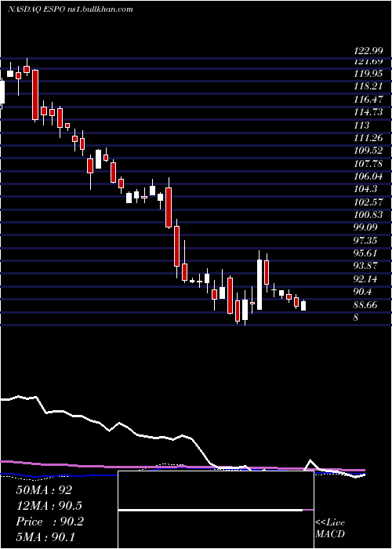Click the 122.99 price axis label
Image resolution: width=392 pixels, height=549 pixels.
point(368,52)
